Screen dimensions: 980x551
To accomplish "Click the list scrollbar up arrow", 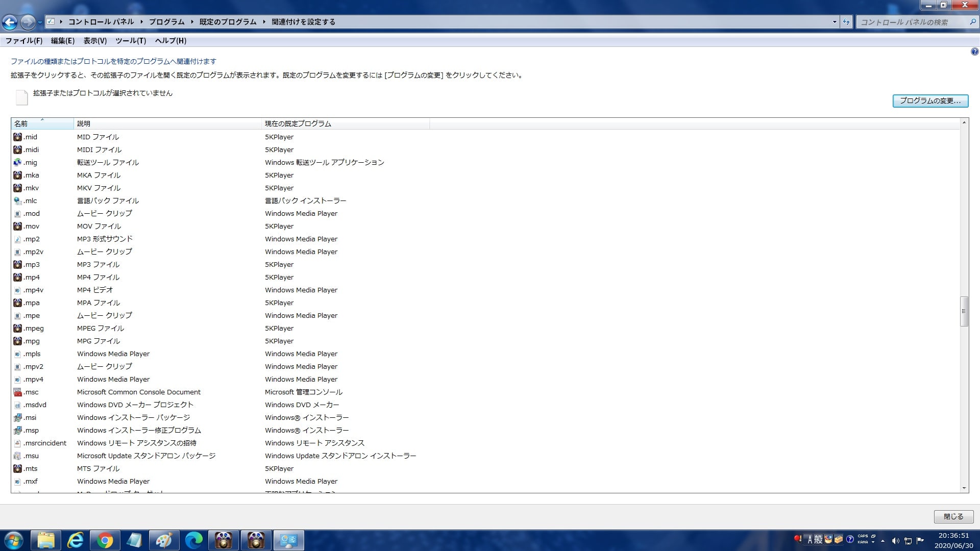I will (x=964, y=122).
